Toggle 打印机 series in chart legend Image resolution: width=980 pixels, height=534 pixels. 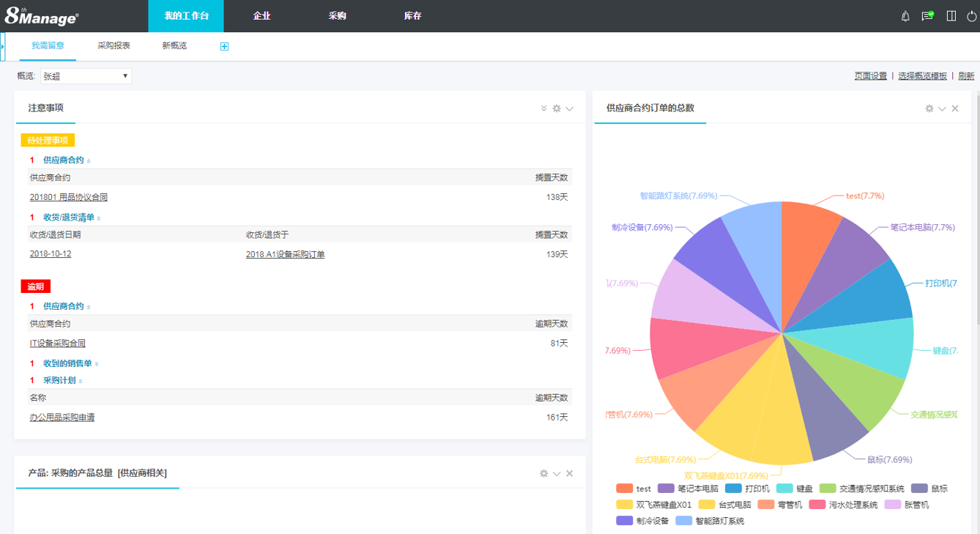click(749, 489)
